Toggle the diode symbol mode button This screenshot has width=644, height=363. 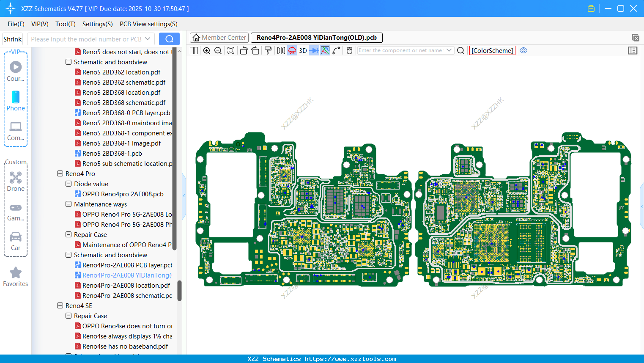point(314,51)
